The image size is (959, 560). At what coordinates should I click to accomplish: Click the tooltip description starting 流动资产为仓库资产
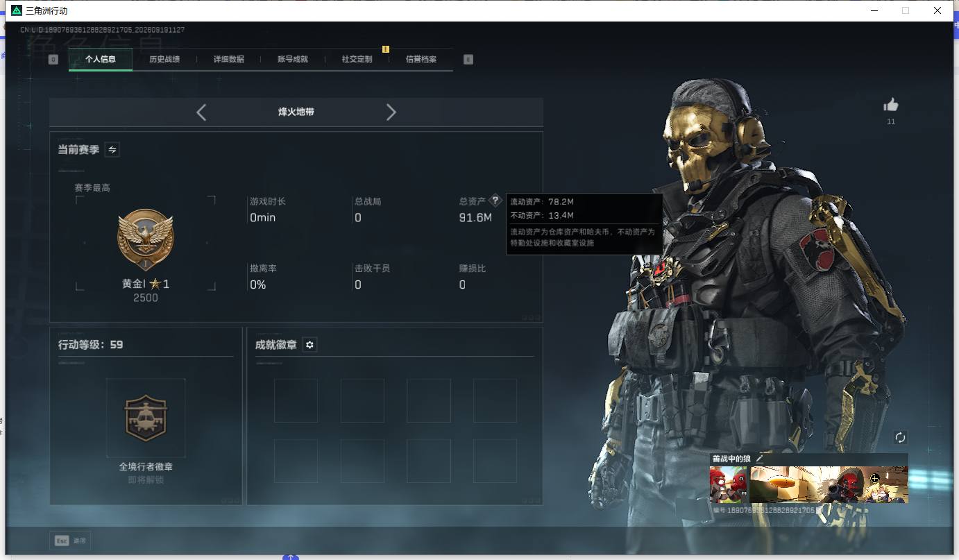coord(583,237)
